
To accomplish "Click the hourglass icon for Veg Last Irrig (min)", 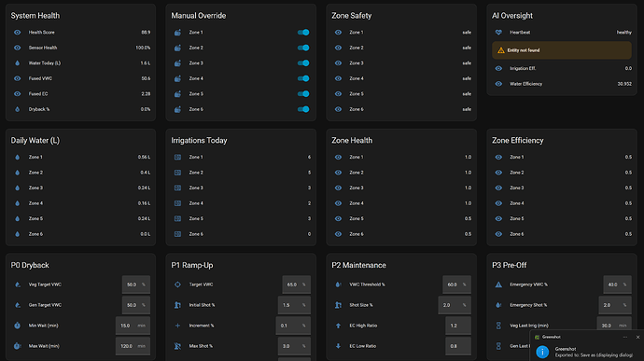I will pyautogui.click(x=498, y=326).
